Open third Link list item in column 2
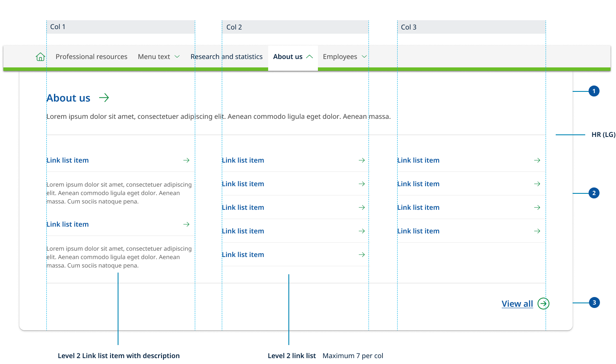 click(x=243, y=208)
